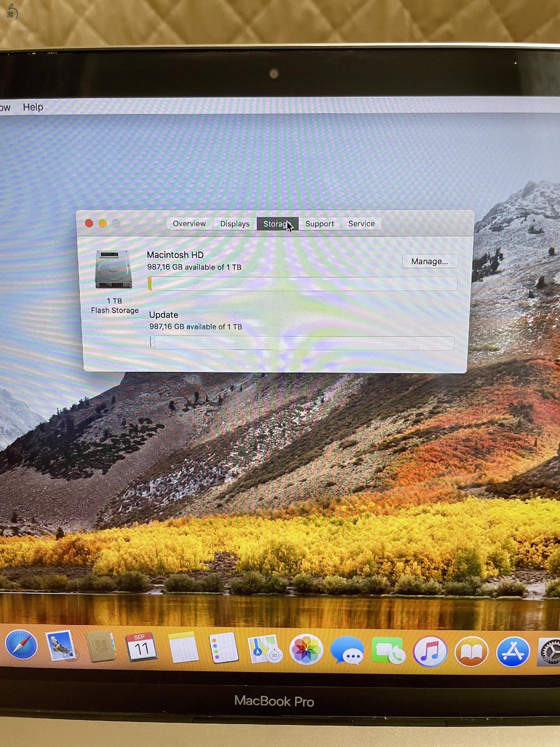
Task: Open Calendar showing SEP 11
Action: pos(141,647)
